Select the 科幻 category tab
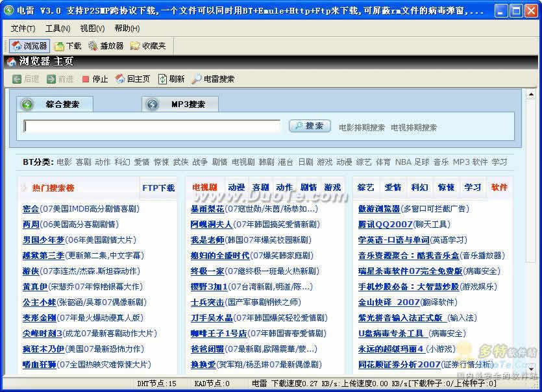The image size is (542, 392). pyautogui.click(x=419, y=188)
